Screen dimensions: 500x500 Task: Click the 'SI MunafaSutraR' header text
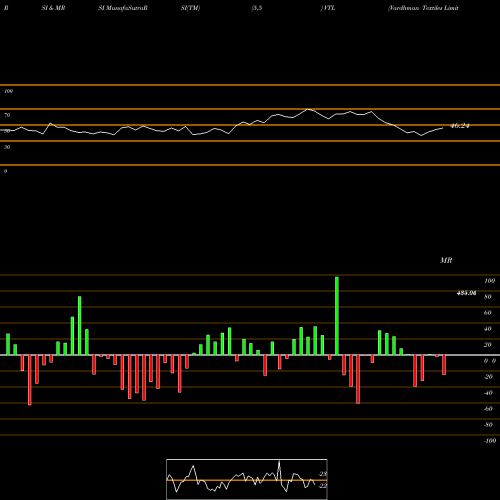[x=123, y=8]
